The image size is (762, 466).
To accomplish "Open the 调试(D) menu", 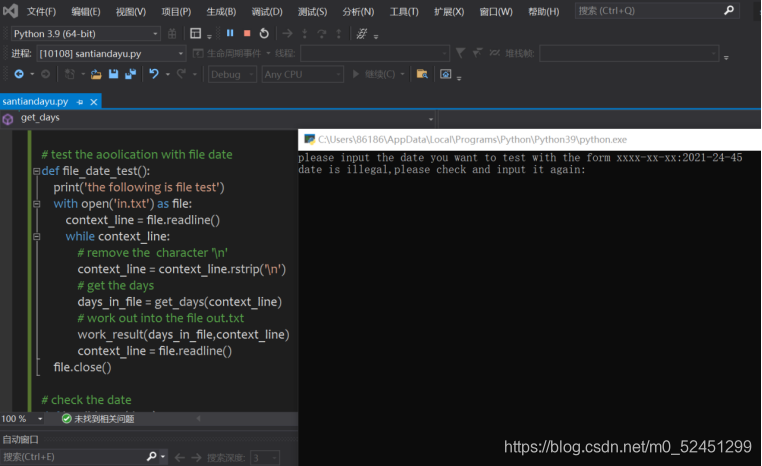I will [267, 12].
